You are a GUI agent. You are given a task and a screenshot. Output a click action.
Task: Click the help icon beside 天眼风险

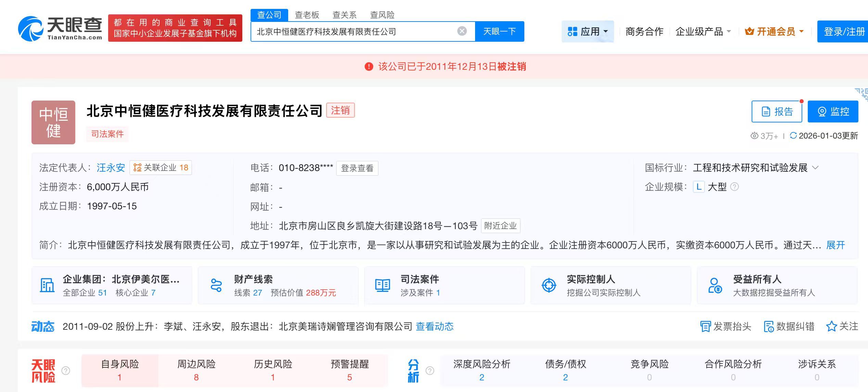66,370
